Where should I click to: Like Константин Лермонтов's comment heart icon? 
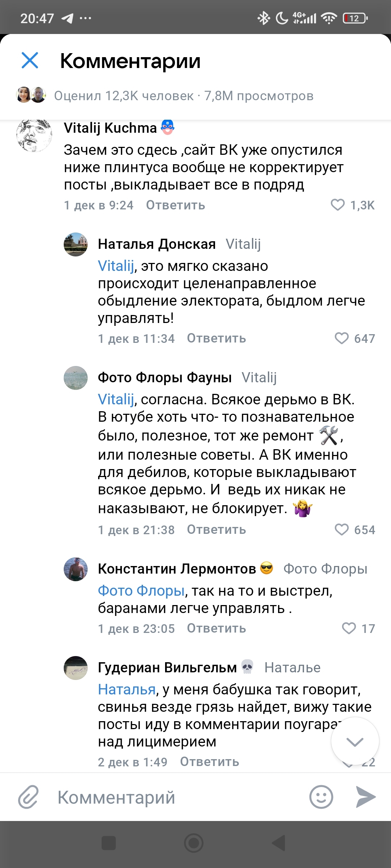[x=349, y=629]
